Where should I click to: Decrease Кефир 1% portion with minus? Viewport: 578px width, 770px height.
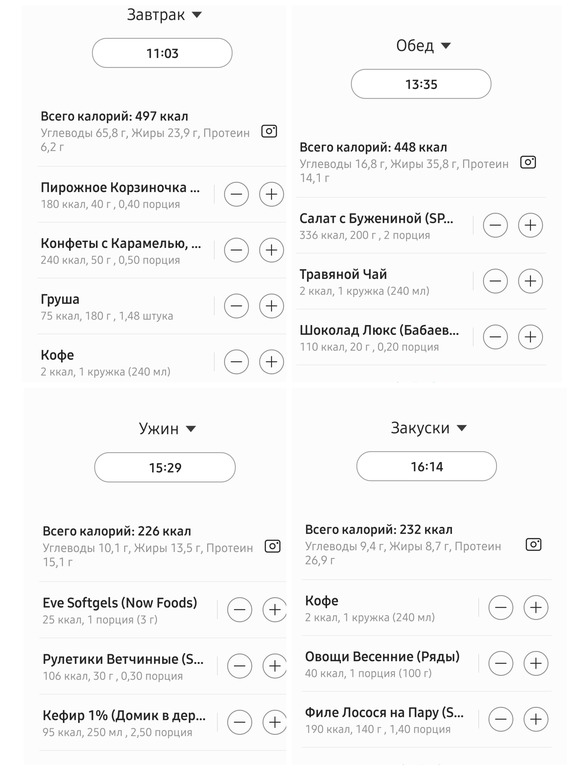coord(240,722)
